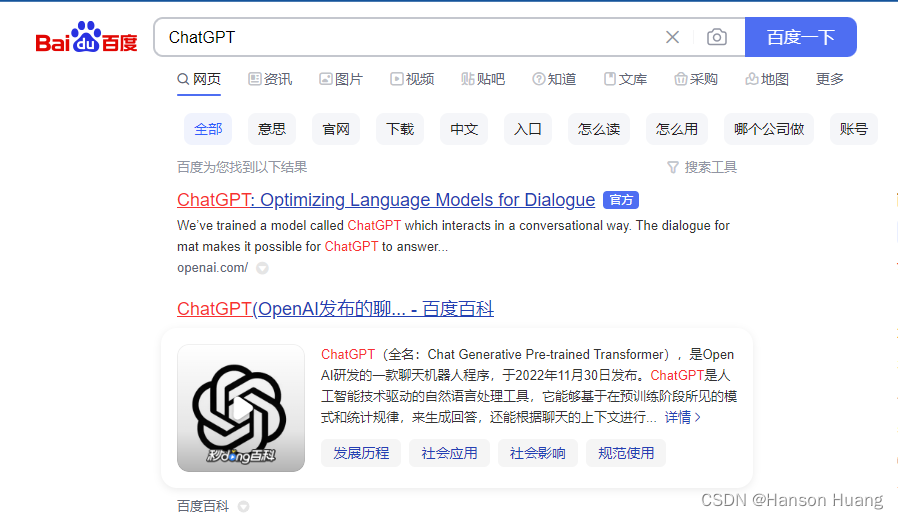Expand the dropdown arrow beside openai.com/
898x519 pixels.
point(262,268)
